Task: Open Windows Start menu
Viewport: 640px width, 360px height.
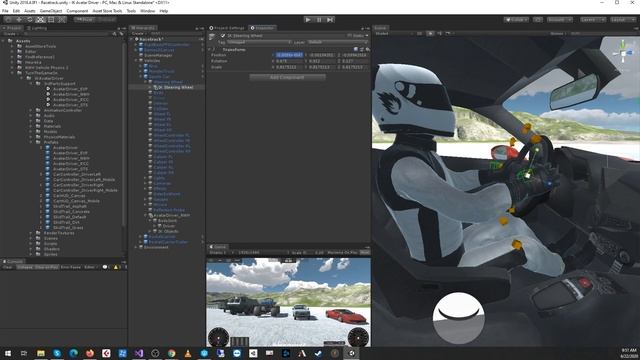Action: (8, 353)
